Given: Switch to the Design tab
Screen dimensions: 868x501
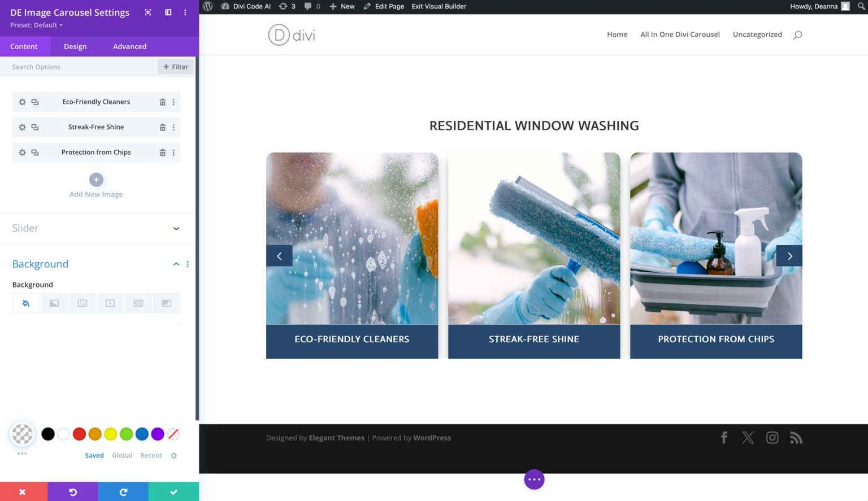Looking at the screenshot, I should coord(75,46).
